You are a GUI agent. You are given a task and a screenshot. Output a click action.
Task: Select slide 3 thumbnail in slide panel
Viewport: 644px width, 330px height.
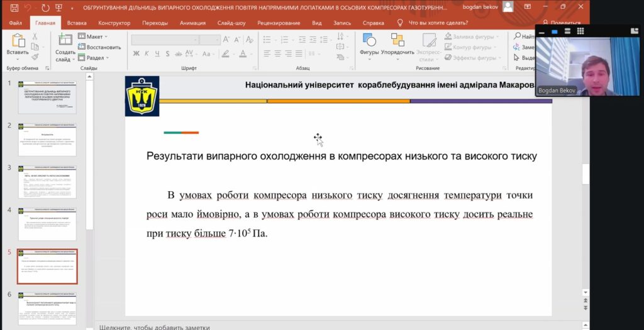point(47,181)
